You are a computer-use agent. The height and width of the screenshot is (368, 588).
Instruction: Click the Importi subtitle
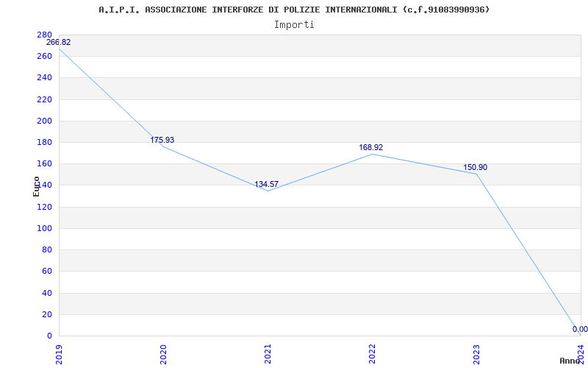(294, 25)
